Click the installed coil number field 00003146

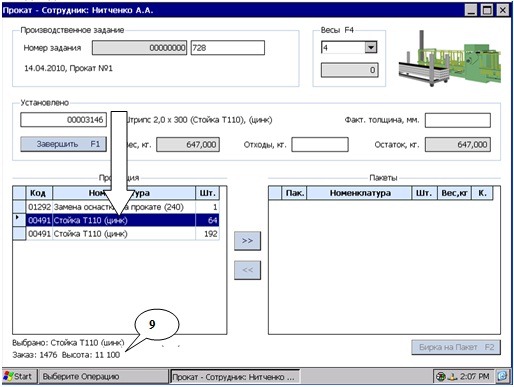[63, 120]
